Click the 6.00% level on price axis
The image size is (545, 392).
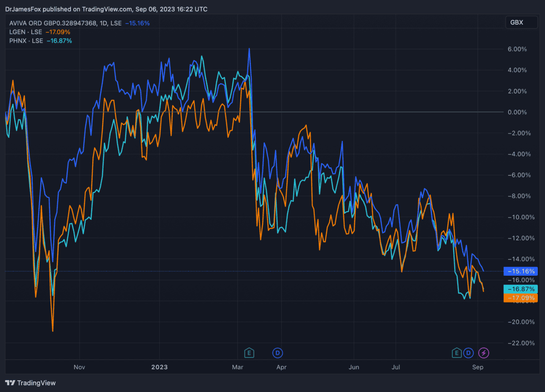(517, 49)
